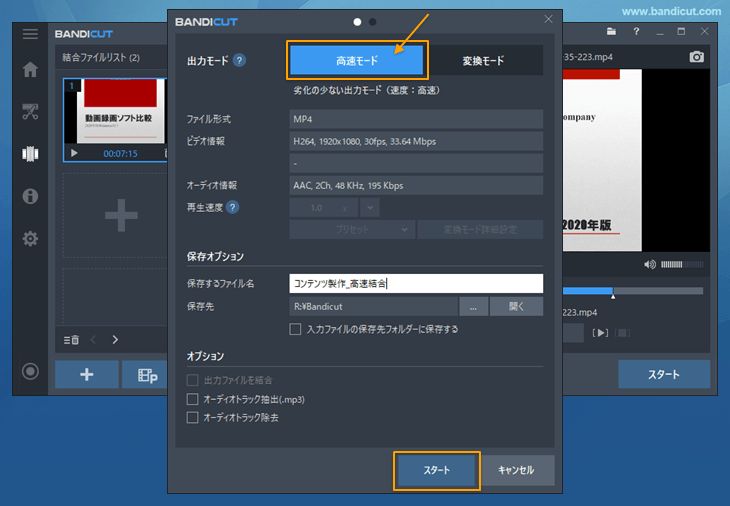
Task: Click the help icon next to 出力モード
Action: point(239,61)
